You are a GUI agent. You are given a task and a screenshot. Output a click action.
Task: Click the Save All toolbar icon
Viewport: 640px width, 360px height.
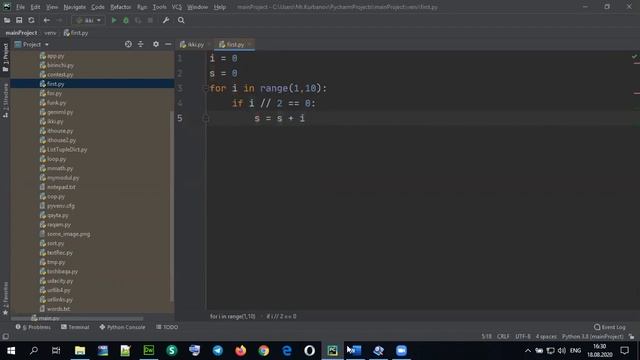pos(19,20)
